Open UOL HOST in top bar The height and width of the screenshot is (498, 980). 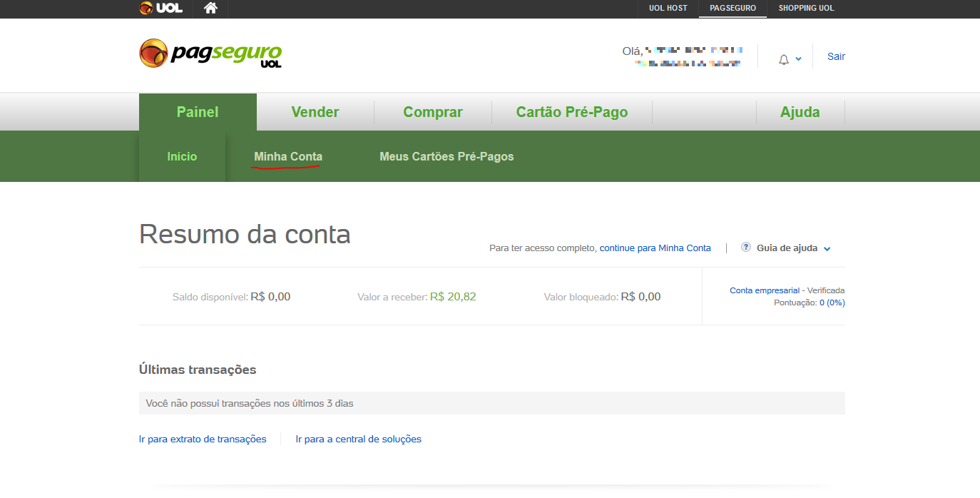point(668,9)
